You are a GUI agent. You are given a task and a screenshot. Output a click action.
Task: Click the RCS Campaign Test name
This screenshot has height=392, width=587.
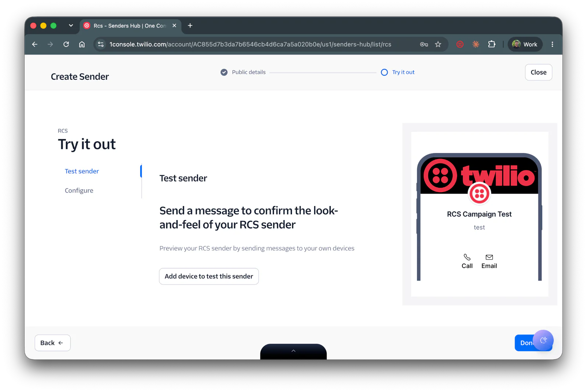tap(479, 214)
